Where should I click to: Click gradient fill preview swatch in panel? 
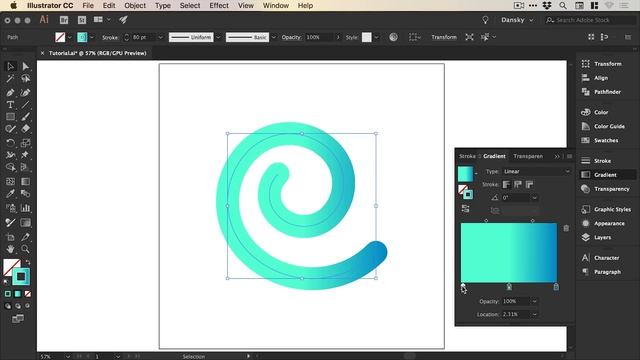click(x=465, y=174)
